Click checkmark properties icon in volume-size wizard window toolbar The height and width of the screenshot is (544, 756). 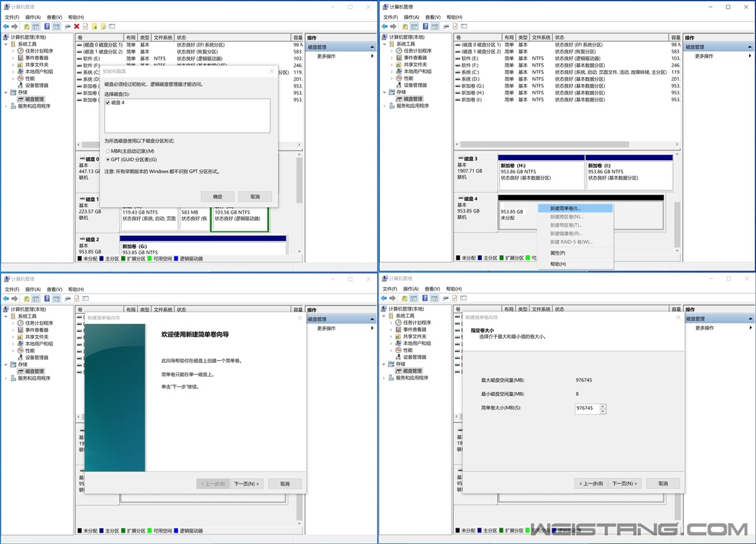454,298
